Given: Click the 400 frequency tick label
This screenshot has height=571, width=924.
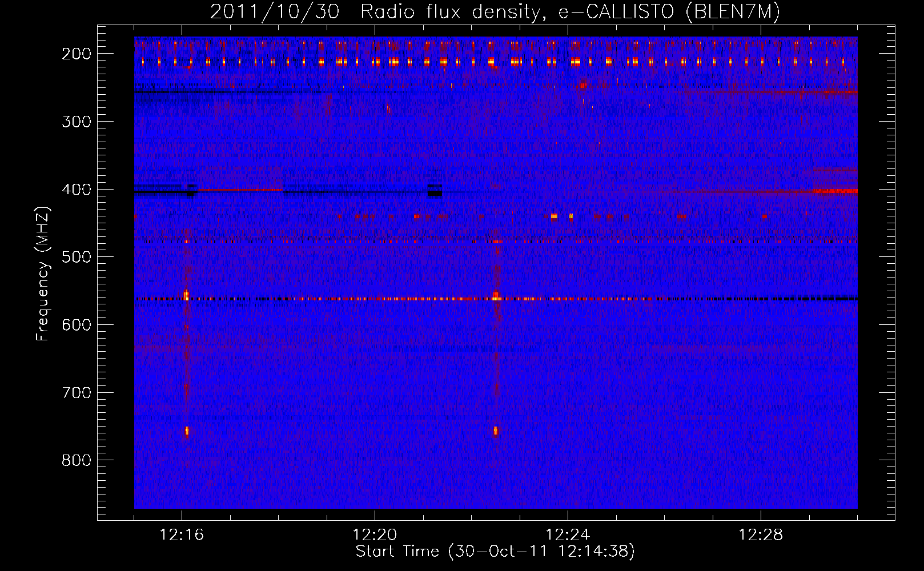Looking at the screenshot, I should tap(77, 190).
